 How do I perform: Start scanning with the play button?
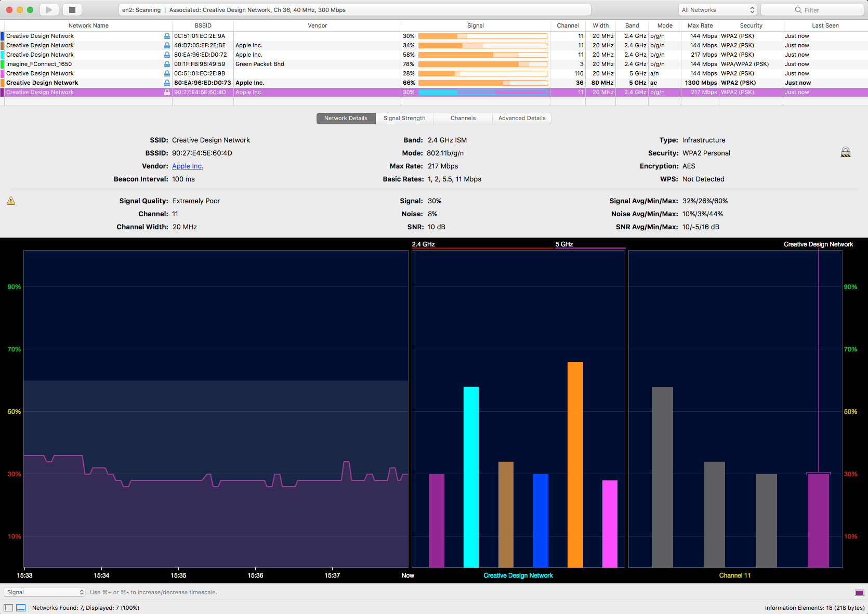tap(49, 10)
